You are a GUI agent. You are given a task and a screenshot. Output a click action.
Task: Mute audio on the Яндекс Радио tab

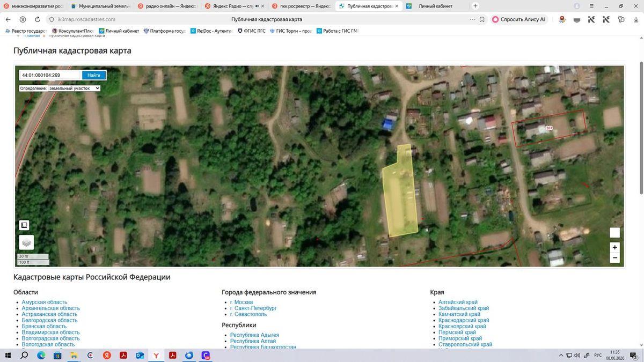[257, 6]
